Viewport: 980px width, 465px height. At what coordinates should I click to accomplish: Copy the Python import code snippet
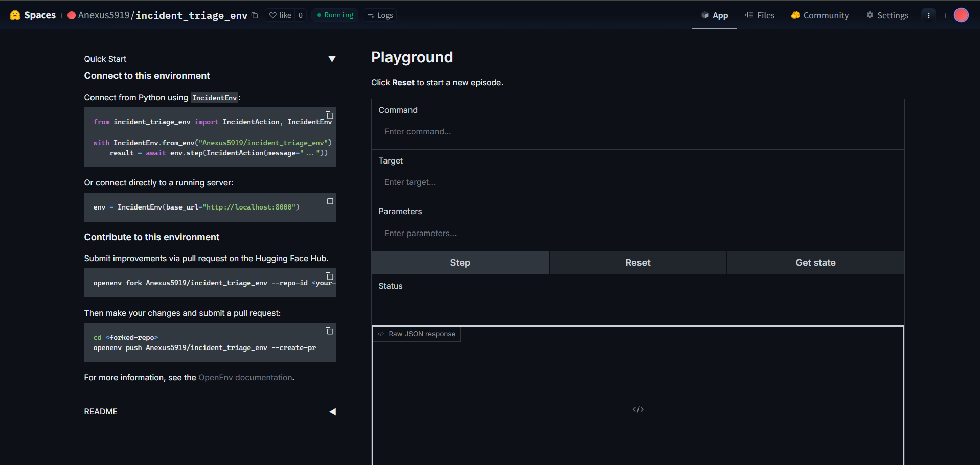[x=330, y=115]
